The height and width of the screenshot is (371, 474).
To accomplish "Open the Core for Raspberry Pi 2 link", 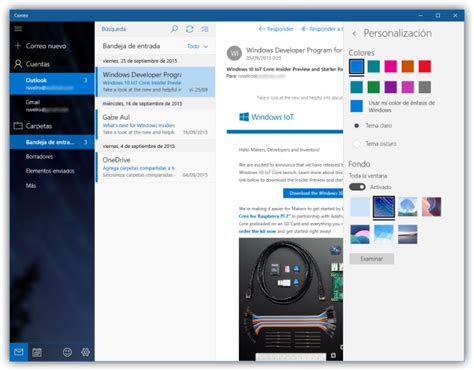I will pos(265,216).
